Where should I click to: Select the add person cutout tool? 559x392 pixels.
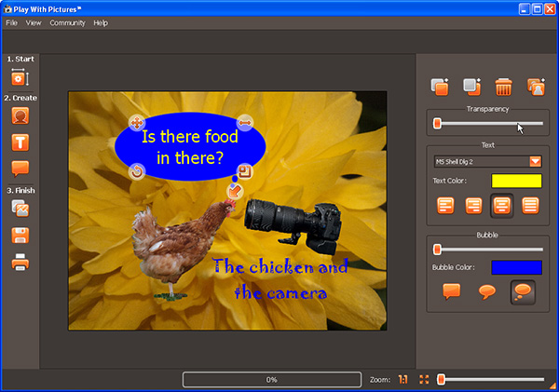tap(20, 117)
